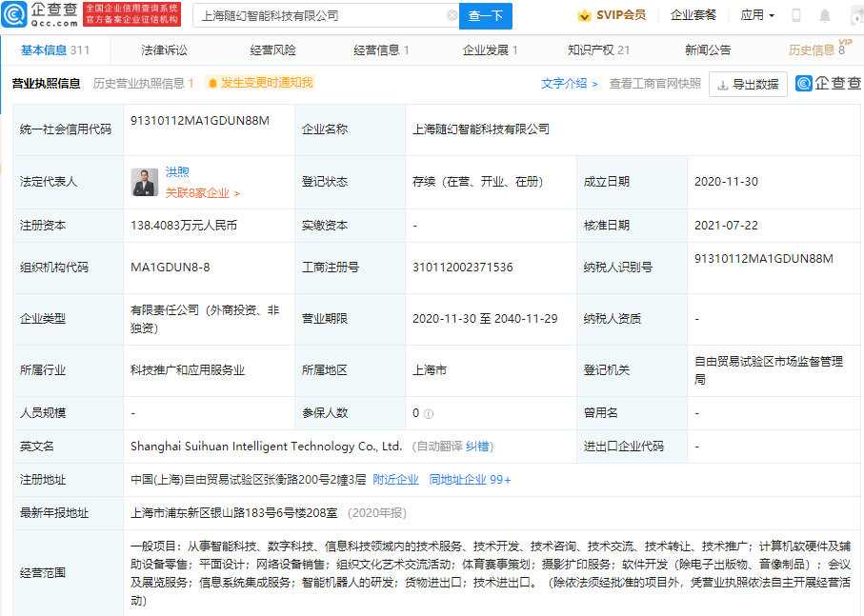
Task: Open the SVIP会员 crown icon
Action: click(x=583, y=15)
